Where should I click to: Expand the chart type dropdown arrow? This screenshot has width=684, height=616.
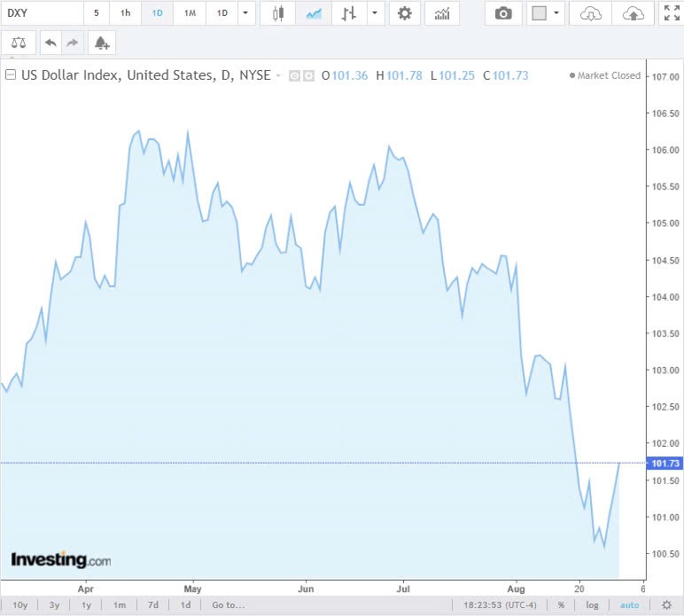pyautogui.click(x=375, y=13)
